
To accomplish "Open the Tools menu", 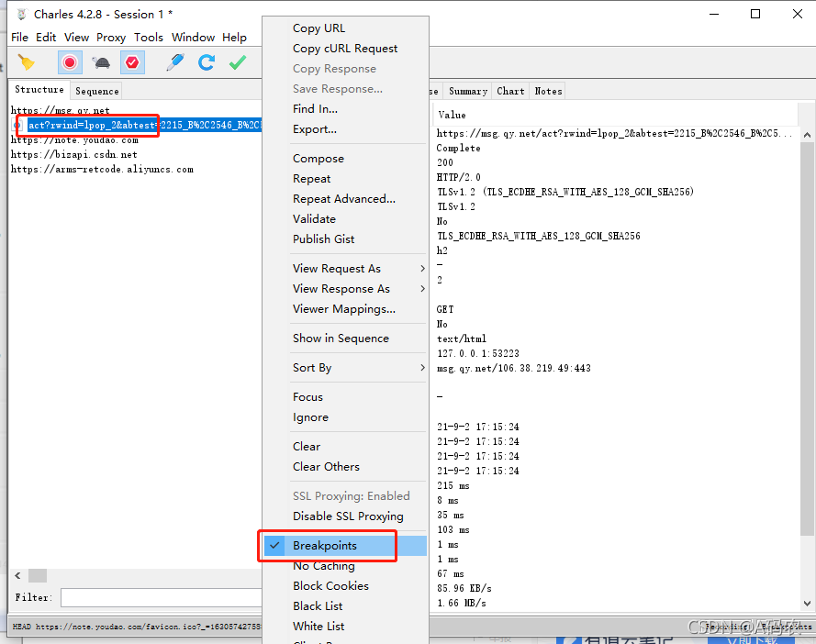I will pos(149,38).
